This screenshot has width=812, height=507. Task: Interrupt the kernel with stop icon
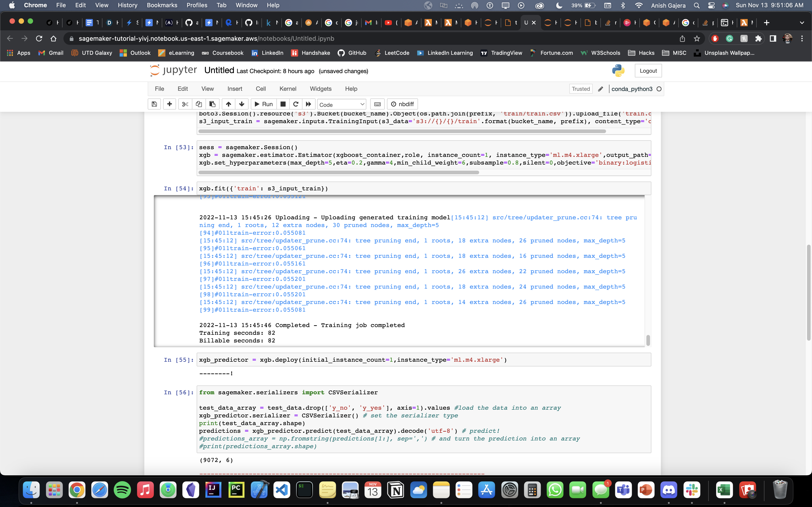283,104
